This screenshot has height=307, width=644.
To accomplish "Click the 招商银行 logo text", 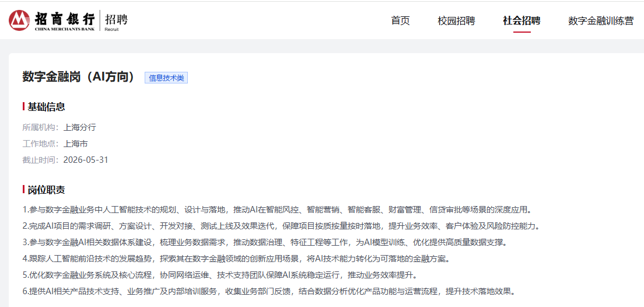I will pyautogui.click(x=64, y=18).
